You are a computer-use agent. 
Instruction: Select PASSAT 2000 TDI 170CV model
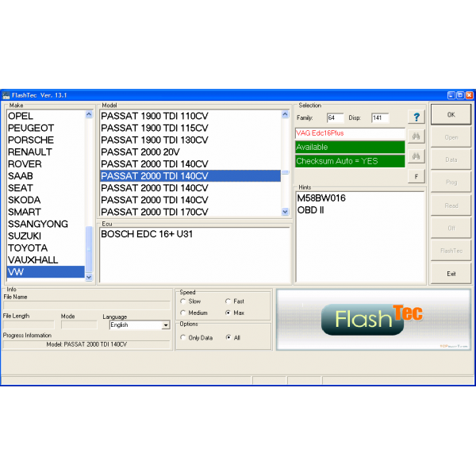click(x=190, y=212)
